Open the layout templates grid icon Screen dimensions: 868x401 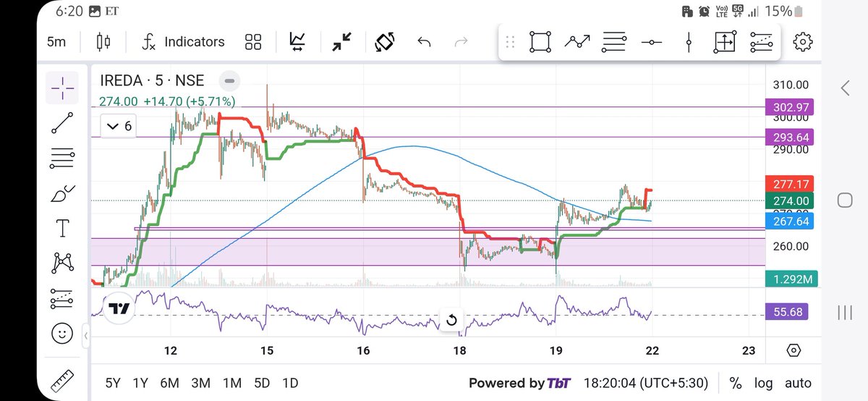pos(253,41)
